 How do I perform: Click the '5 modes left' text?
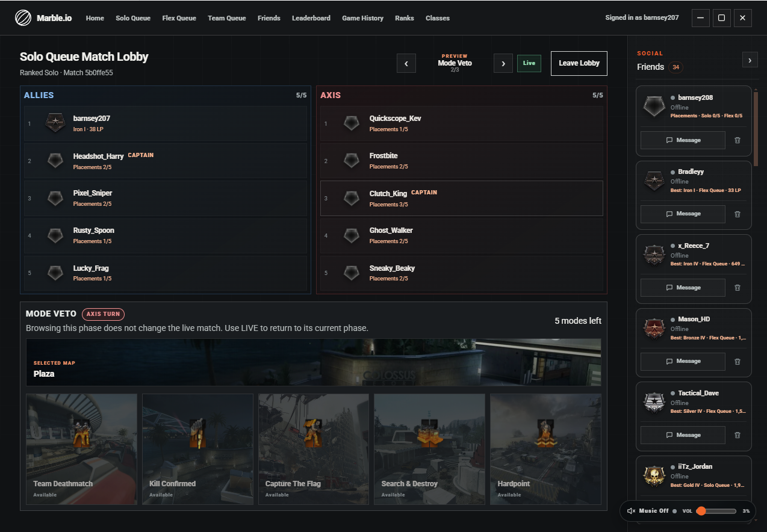[x=578, y=321]
